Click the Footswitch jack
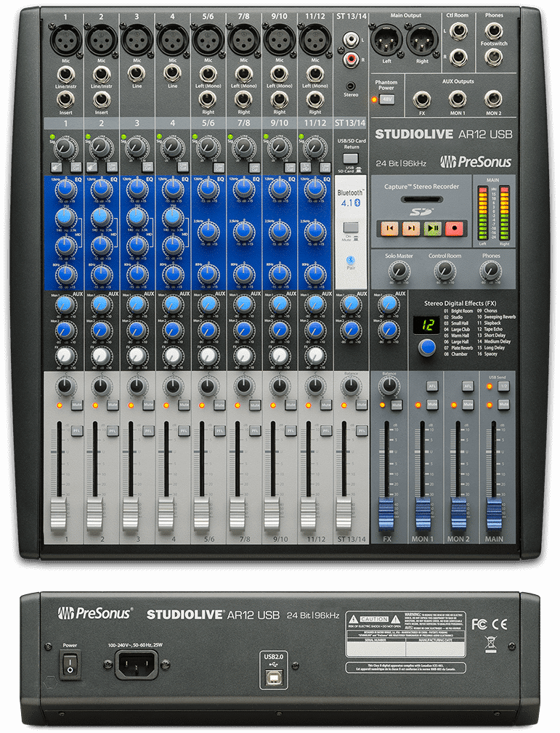This screenshot has height=733, width=560. [x=494, y=57]
